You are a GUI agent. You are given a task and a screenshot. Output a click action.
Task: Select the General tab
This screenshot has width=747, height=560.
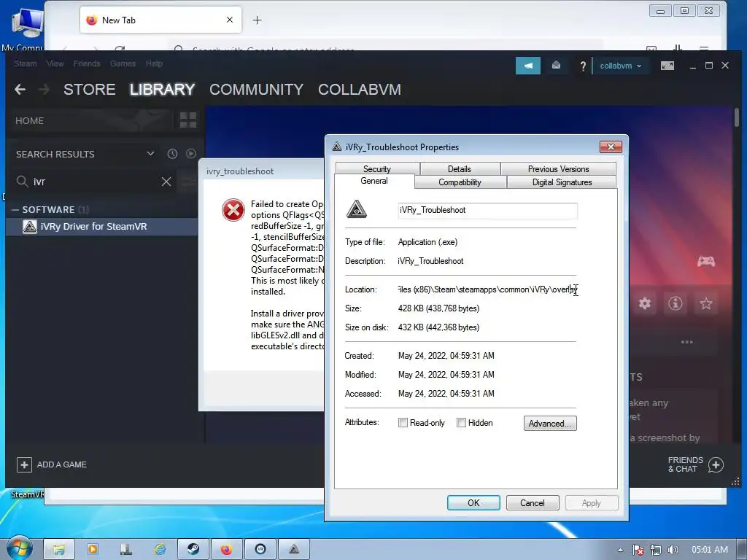[x=374, y=181]
